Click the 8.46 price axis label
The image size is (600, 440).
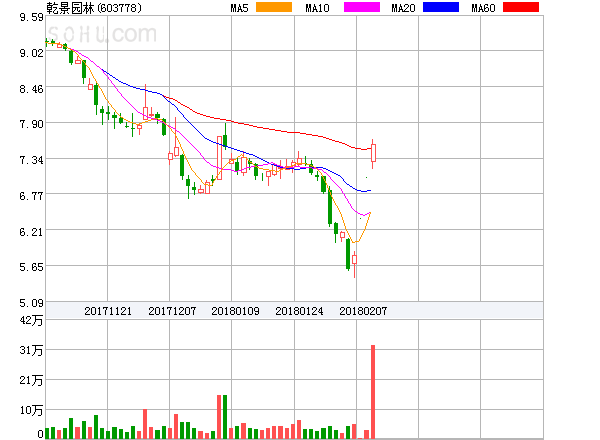point(31,89)
